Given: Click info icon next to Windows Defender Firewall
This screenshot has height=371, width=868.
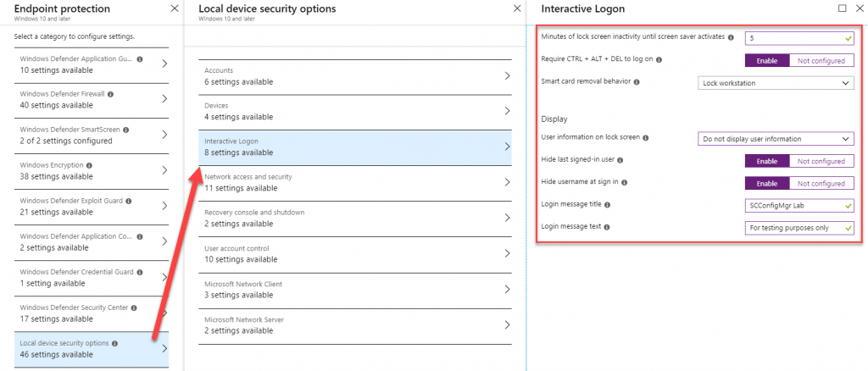Looking at the screenshot, I should (111, 95).
